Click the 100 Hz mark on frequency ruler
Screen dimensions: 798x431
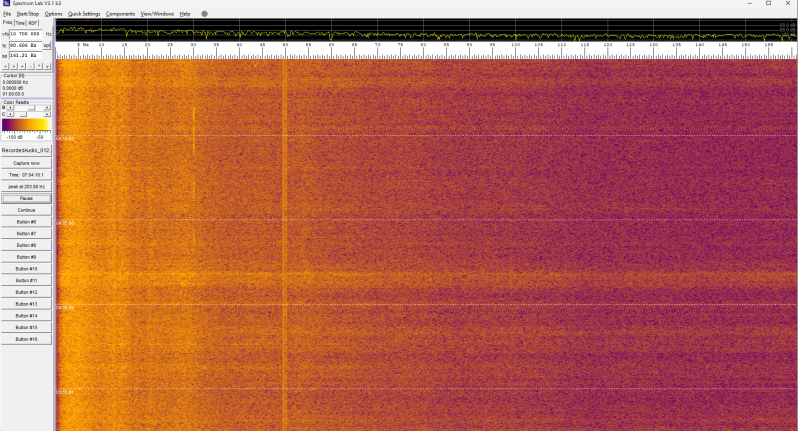(x=516, y=45)
